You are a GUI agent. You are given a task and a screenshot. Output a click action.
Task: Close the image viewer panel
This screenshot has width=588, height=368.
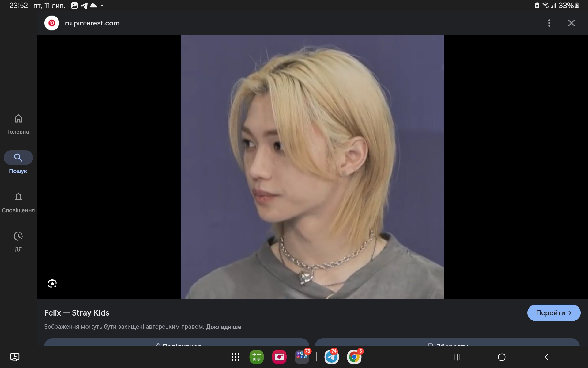571,23
